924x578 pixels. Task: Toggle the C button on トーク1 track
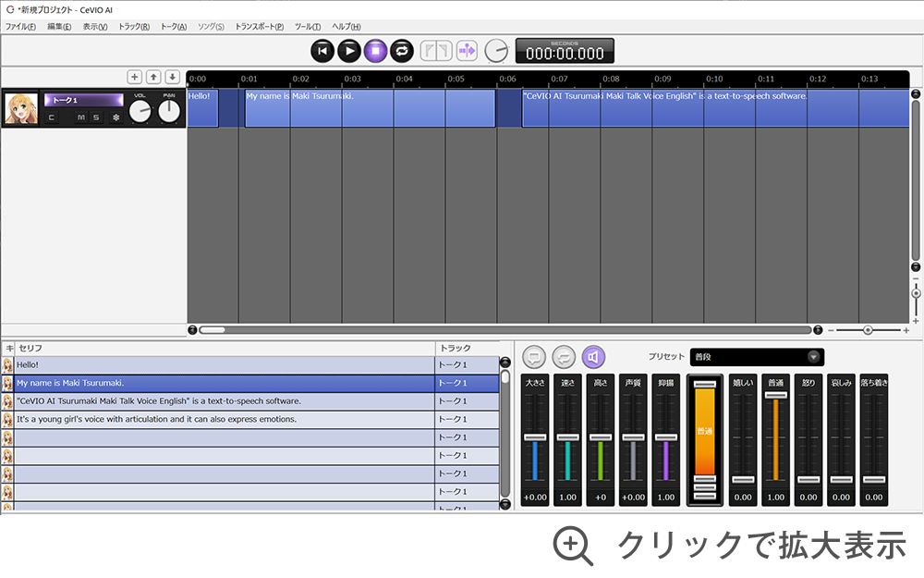pyautogui.click(x=52, y=117)
